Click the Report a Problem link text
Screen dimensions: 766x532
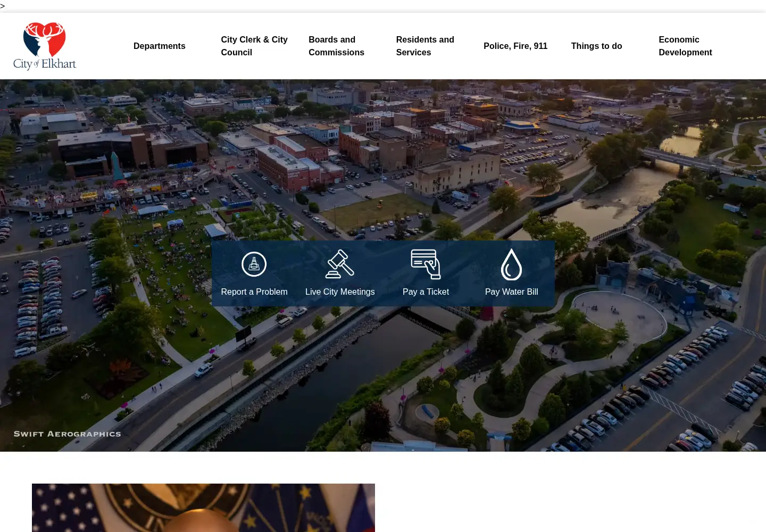click(254, 292)
